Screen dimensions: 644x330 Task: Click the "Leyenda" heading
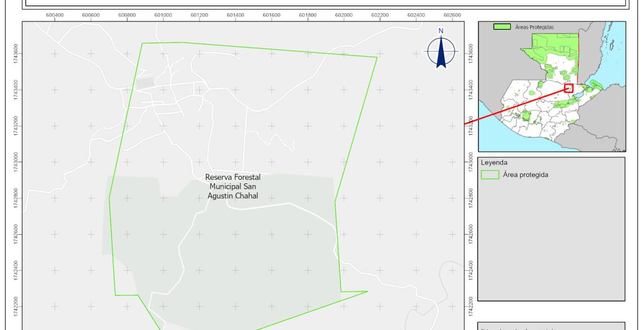494,163
